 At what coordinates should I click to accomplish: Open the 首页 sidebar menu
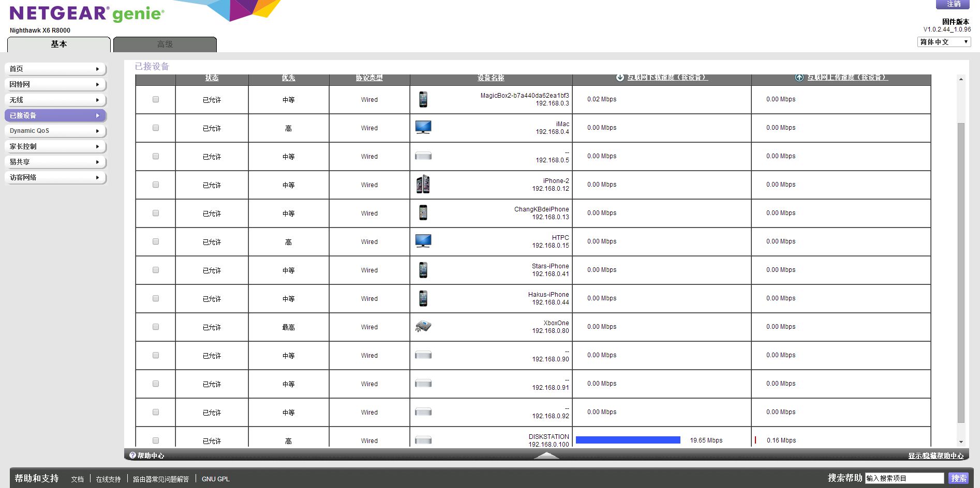55,69
